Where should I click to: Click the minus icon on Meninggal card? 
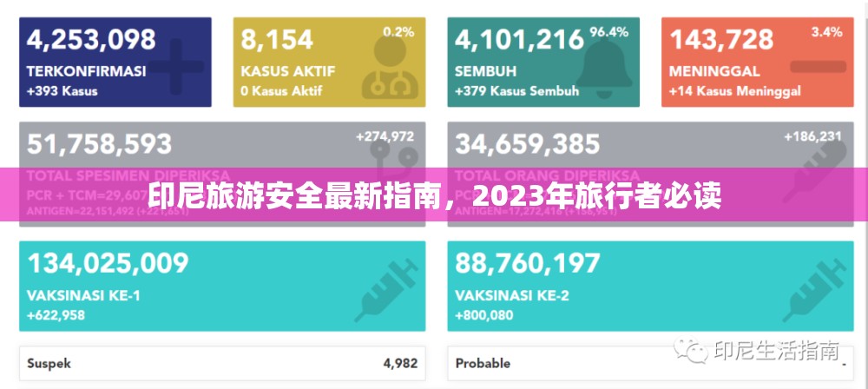tap(818, 67)
